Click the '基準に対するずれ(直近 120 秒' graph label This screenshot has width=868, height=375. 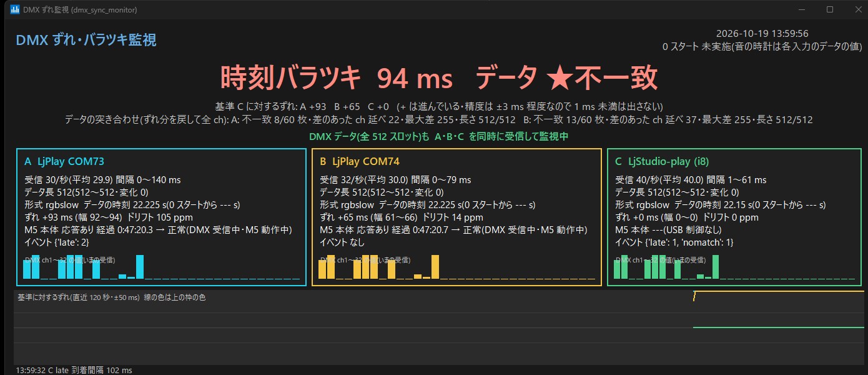112,298
